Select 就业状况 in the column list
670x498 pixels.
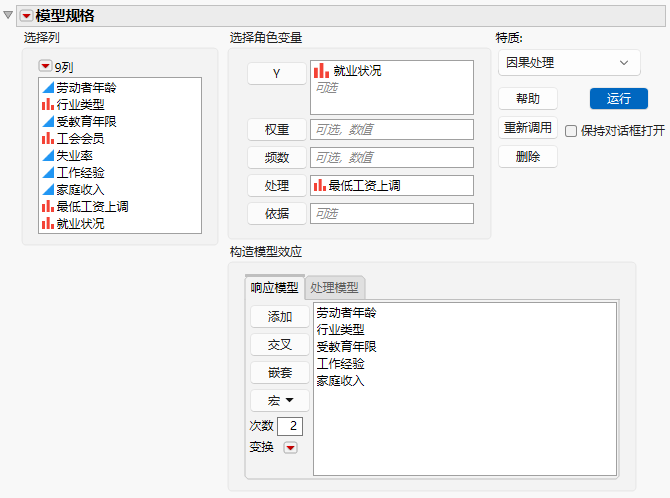coord(80,223)
